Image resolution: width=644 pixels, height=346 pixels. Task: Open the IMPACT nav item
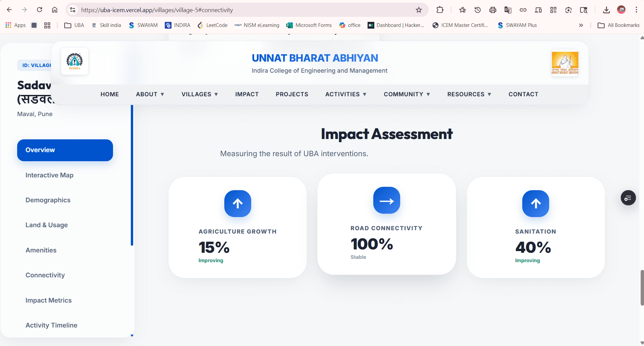coord(247,94)
